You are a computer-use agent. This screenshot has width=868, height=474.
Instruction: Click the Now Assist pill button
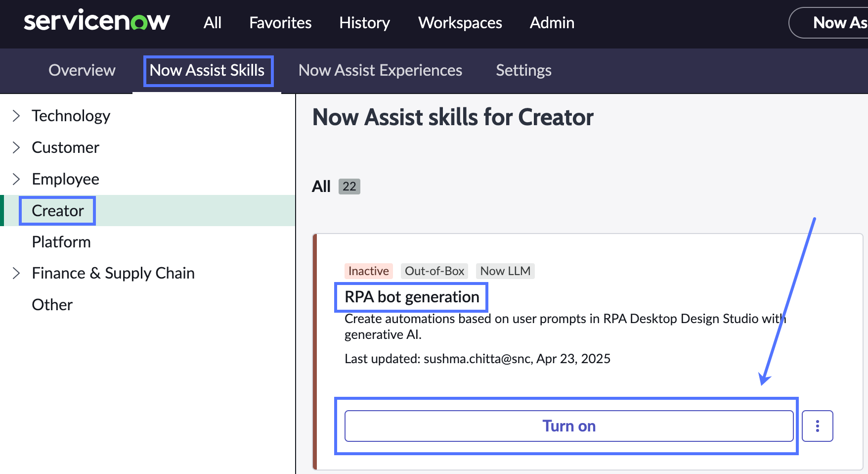point(828,23)
